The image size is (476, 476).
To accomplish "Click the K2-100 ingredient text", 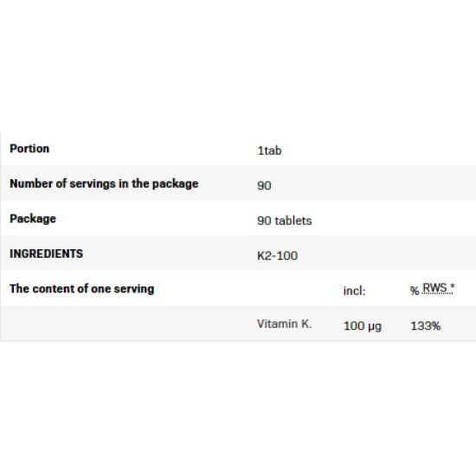I will (277, 255).
